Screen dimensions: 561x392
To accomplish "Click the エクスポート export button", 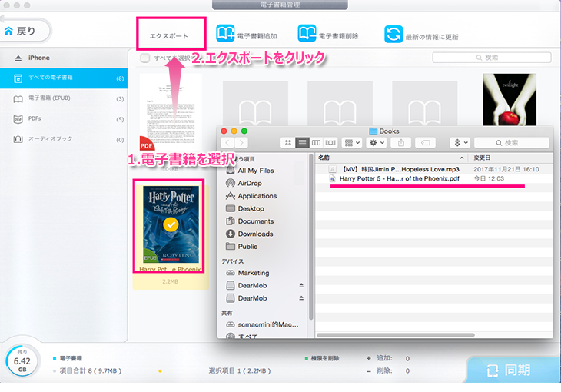I will [168, 36].
